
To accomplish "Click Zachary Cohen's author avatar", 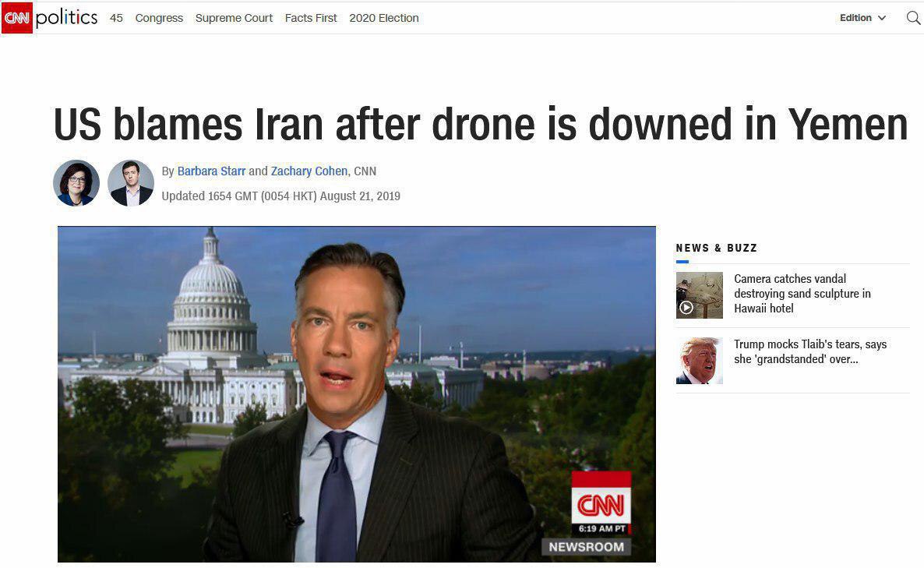I will point(130,182).
